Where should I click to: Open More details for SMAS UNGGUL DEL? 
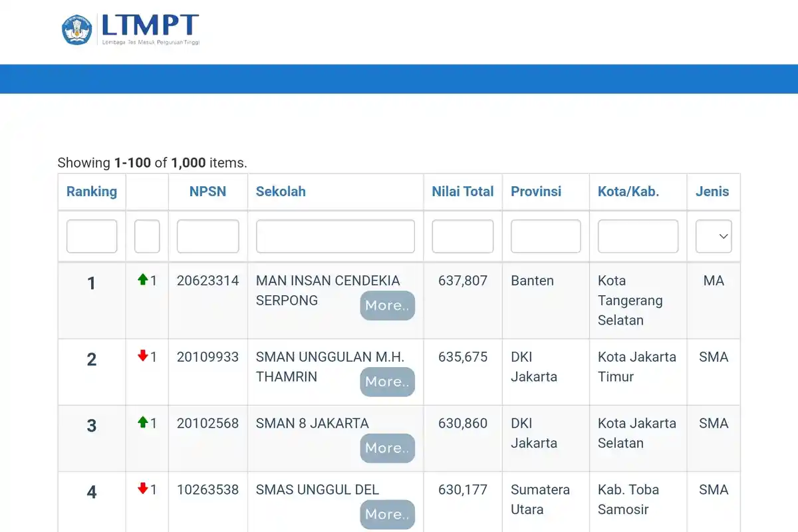[387, 514]
